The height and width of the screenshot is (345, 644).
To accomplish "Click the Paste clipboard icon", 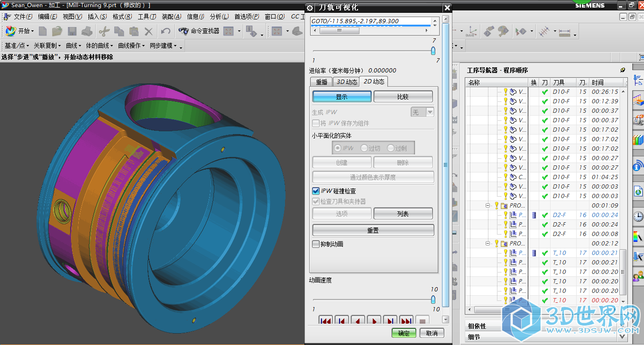I will coord(134,31).
